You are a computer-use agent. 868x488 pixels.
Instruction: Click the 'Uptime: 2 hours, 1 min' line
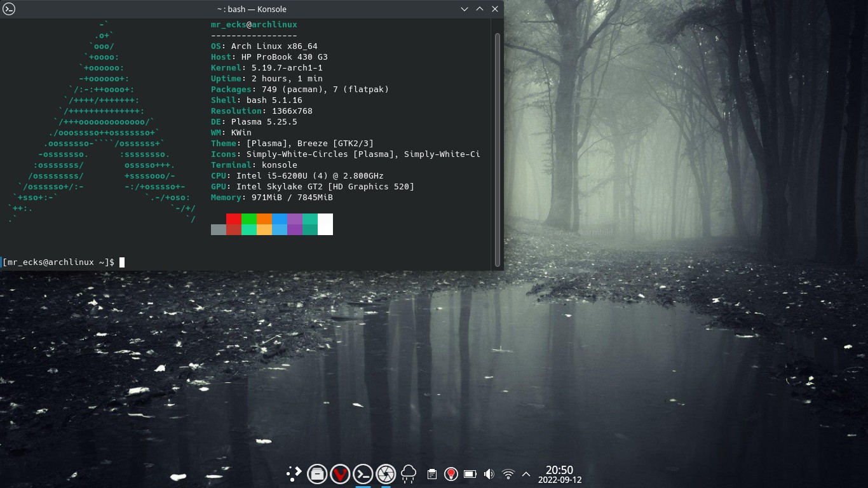(267, 78)
